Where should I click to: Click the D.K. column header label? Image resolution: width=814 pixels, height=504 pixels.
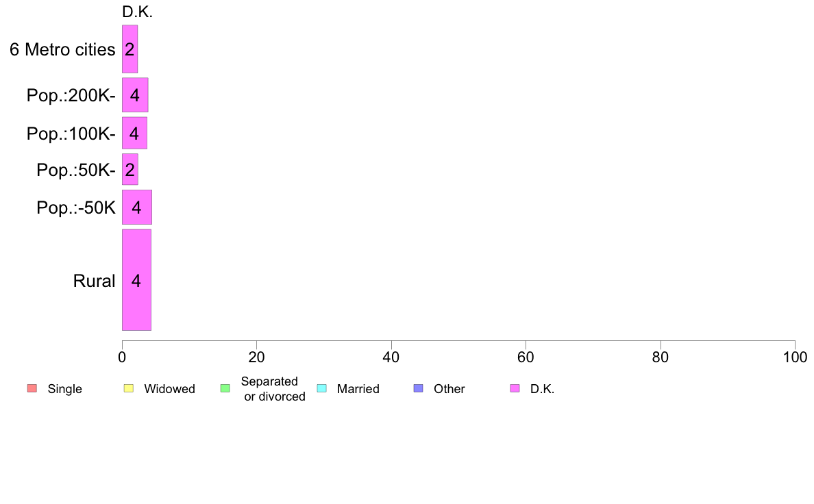[137, 12]
